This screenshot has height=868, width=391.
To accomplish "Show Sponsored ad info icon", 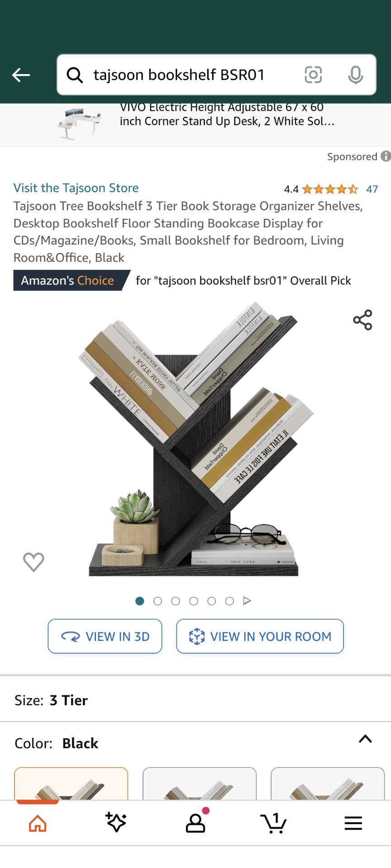I will 386,156.
